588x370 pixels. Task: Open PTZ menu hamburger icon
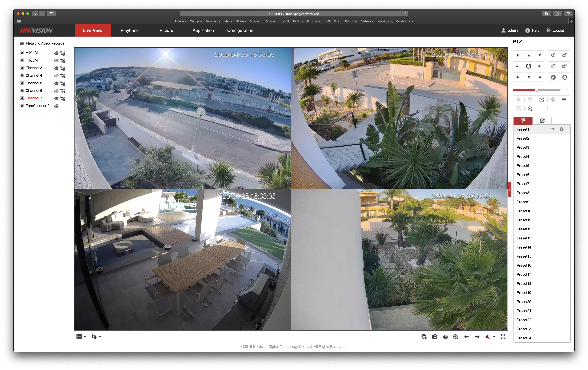[564, 100]
